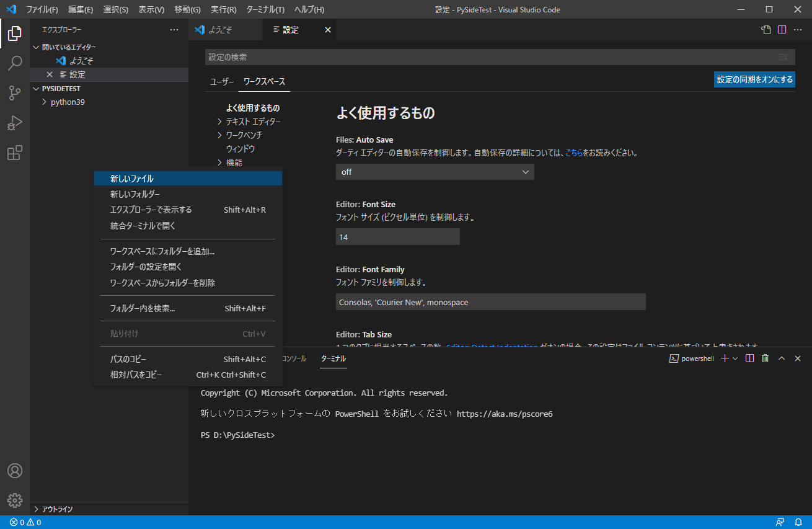Screen dimensions: 812x529
Task: Switch to the ようこそ editor tab
Action: click(225, 30)
